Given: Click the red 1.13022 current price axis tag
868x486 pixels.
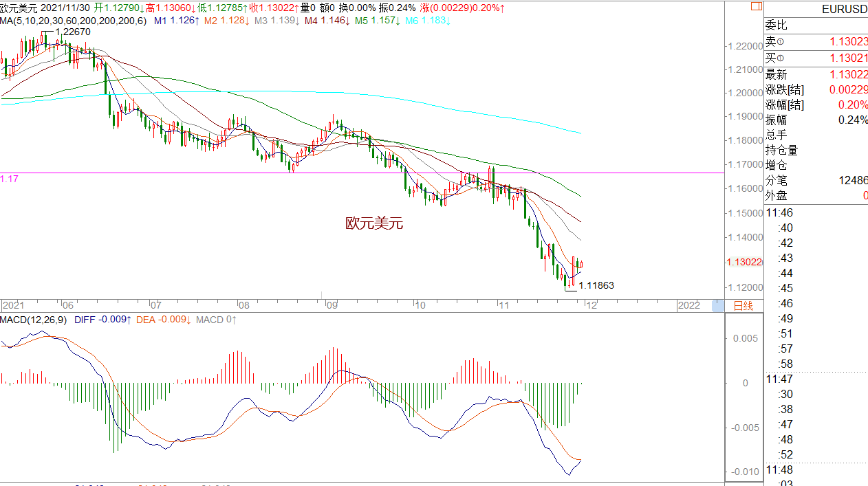Looking at the screenshot, I should click(745, 262).
